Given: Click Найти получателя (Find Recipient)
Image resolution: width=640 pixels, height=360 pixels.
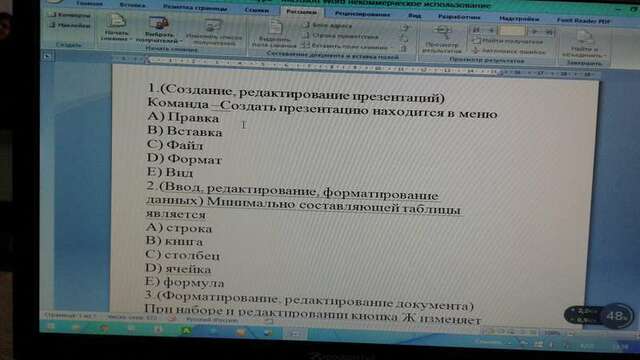Looking at the screenshot, I should point(508,41).
